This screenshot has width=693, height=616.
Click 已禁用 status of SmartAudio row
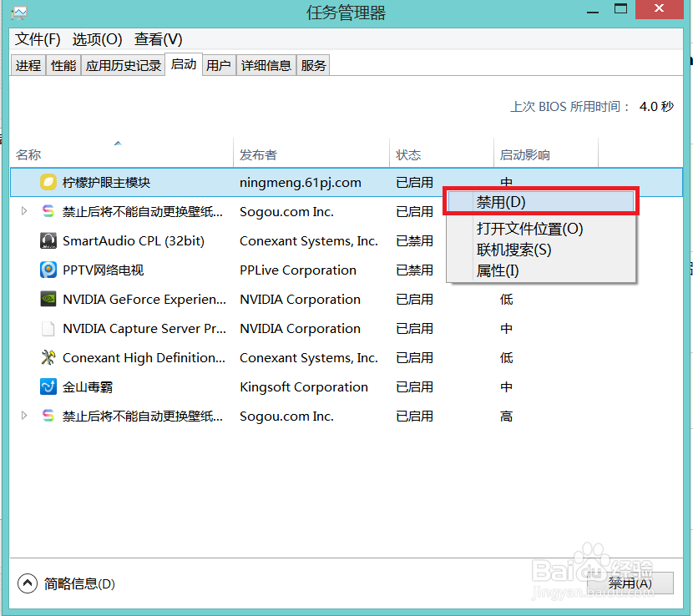pos(415,241)
